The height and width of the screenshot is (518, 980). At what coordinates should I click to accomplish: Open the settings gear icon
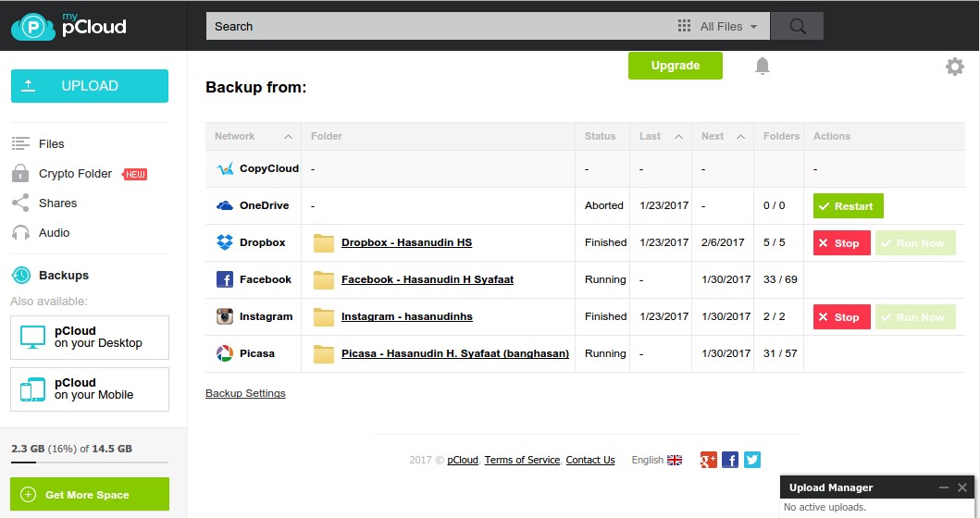(x=954, y=67)
